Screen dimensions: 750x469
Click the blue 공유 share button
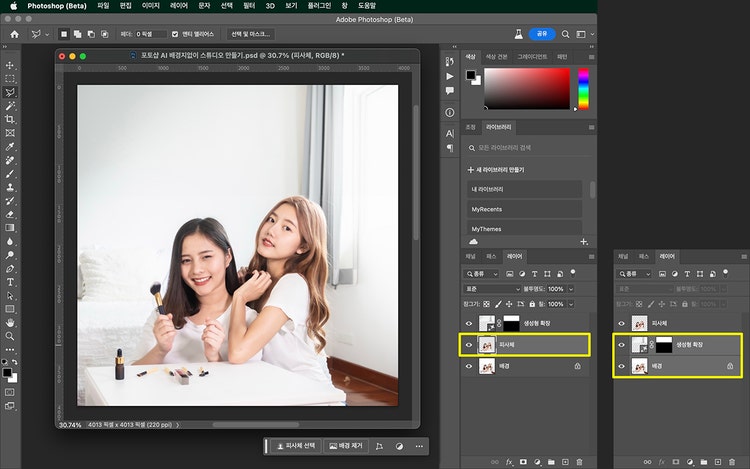pyautogui.click(x=541, y=33)
